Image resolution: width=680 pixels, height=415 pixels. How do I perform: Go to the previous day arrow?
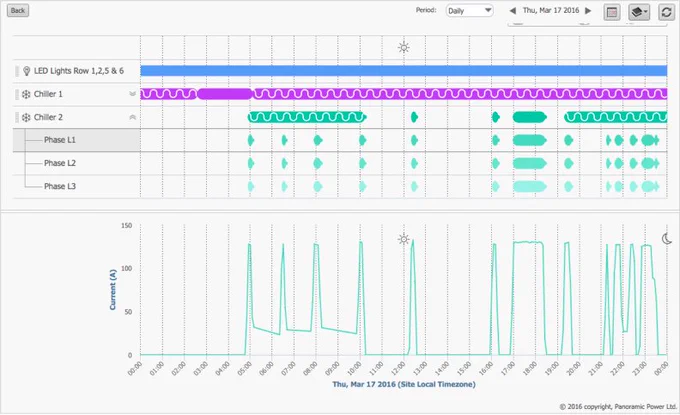[513, 10]
